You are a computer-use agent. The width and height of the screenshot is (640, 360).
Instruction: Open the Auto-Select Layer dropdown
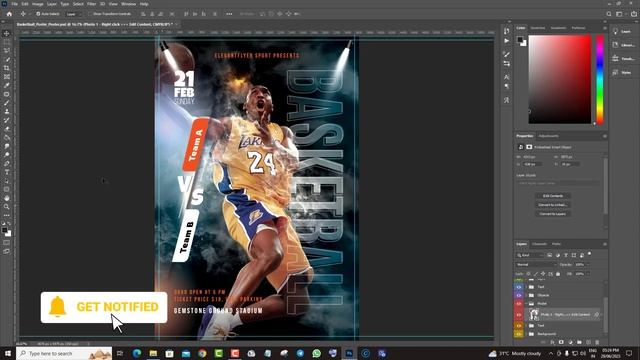click(73, 14)
